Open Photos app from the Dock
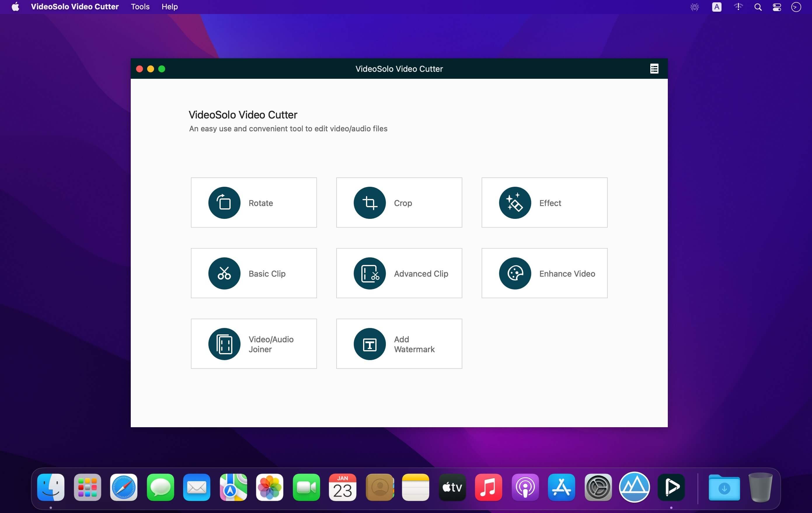The height and width of the screenshot is (513, 812). click(269, 488)
